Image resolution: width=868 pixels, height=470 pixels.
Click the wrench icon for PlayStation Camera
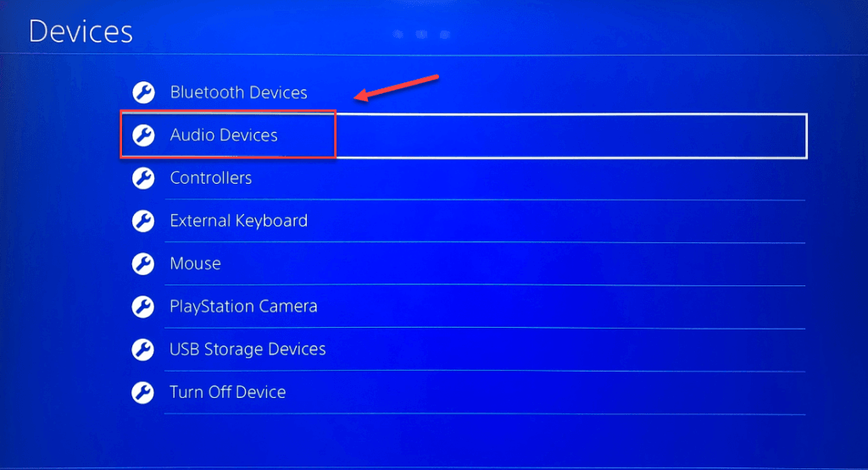pos(143,307)
